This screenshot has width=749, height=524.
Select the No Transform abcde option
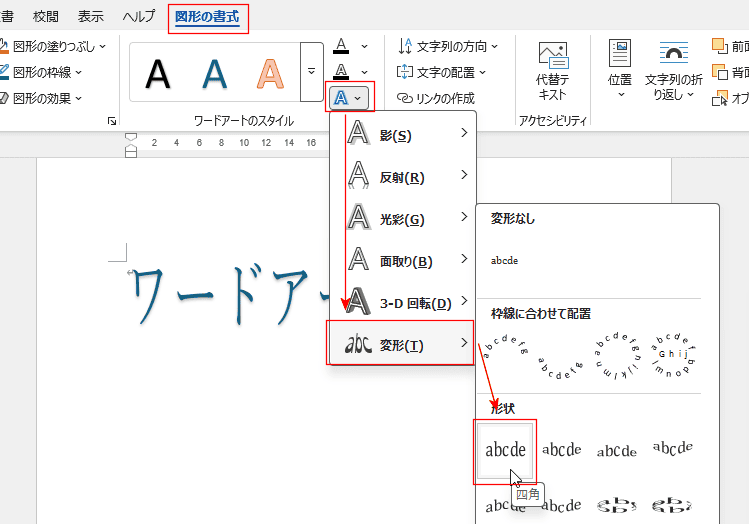tap(505, 260)
